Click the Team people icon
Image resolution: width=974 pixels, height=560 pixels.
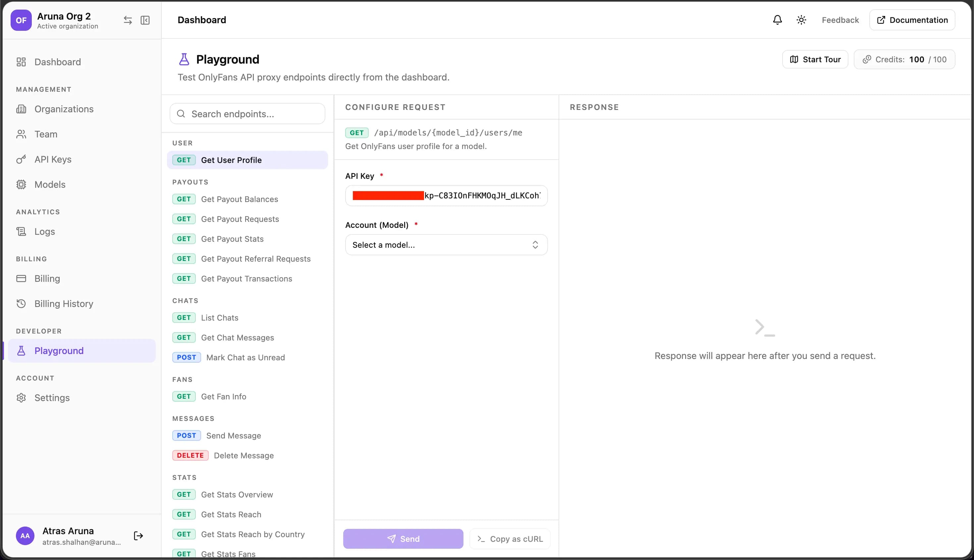[21, 134]
